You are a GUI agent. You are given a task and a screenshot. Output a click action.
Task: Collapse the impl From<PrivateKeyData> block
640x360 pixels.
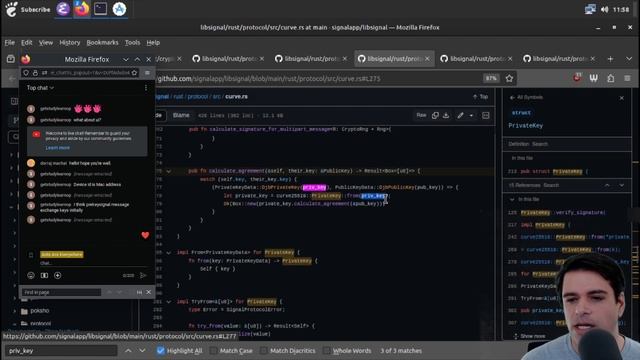[169, 253]
